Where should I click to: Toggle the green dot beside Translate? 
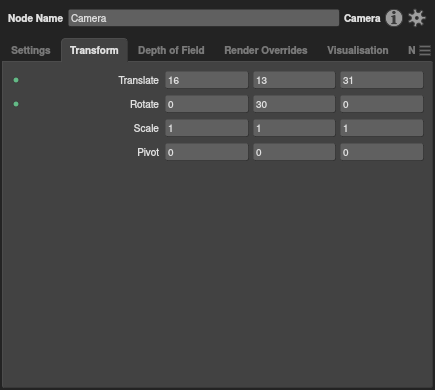pos(16,80)
